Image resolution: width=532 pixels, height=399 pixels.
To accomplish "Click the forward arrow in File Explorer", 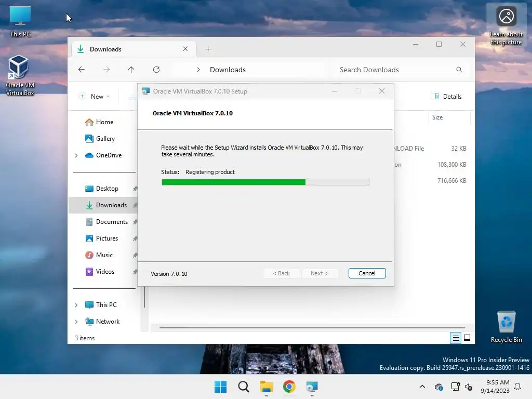I will pos(107,70).
